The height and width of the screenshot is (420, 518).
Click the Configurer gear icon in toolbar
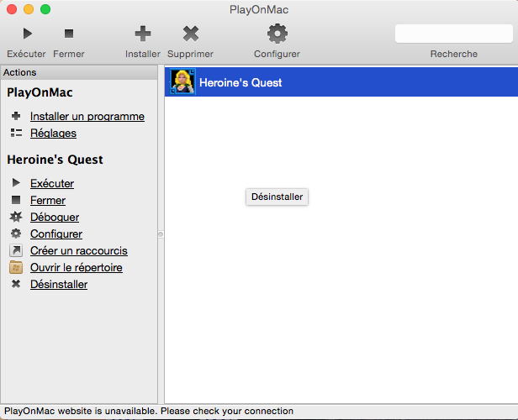click(x=277, y=34)
